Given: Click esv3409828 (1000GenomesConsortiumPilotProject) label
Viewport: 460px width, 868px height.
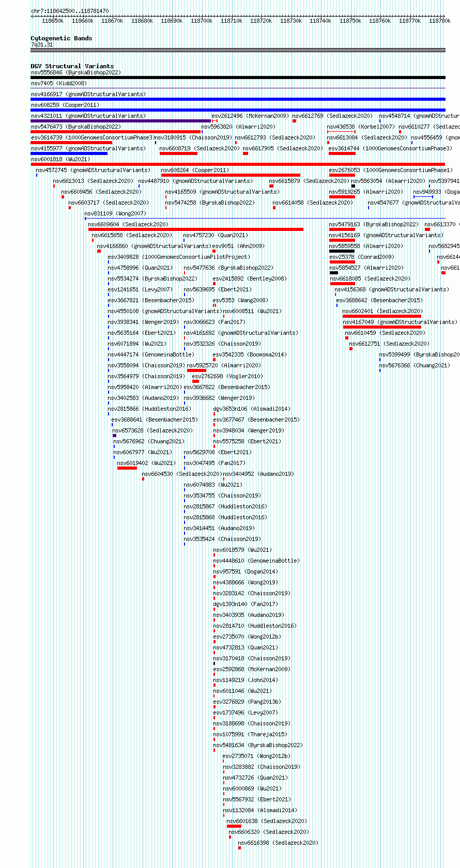Looking at the screenshot, I should 179,257.
